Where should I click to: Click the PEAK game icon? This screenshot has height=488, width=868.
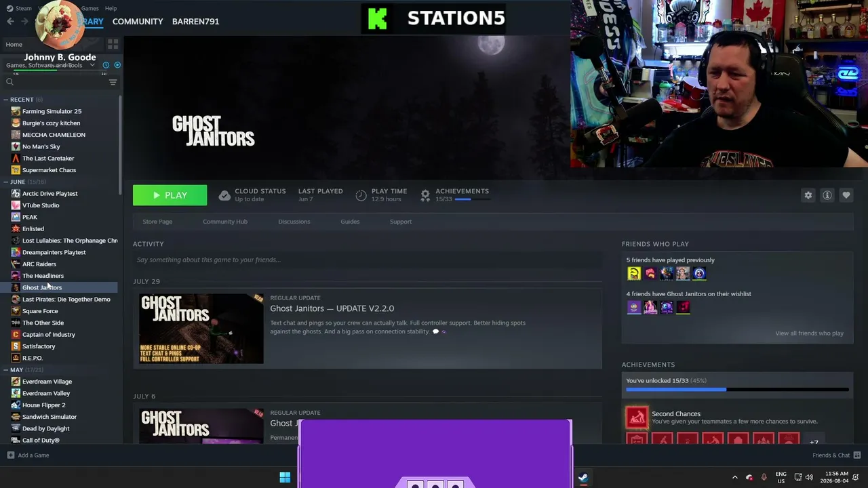[16, 217]
